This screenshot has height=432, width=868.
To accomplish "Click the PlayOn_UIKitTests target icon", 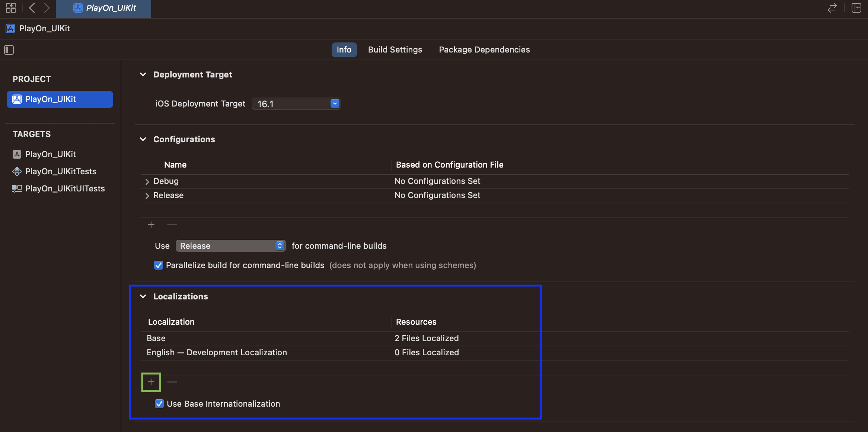I will [x=17, y=172].
